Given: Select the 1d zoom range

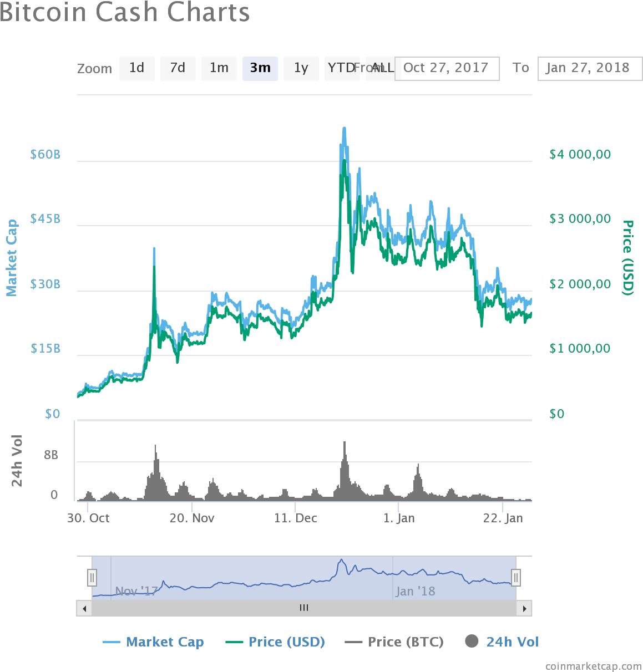Looking at the screenshot, I should (x=136, y=68).
